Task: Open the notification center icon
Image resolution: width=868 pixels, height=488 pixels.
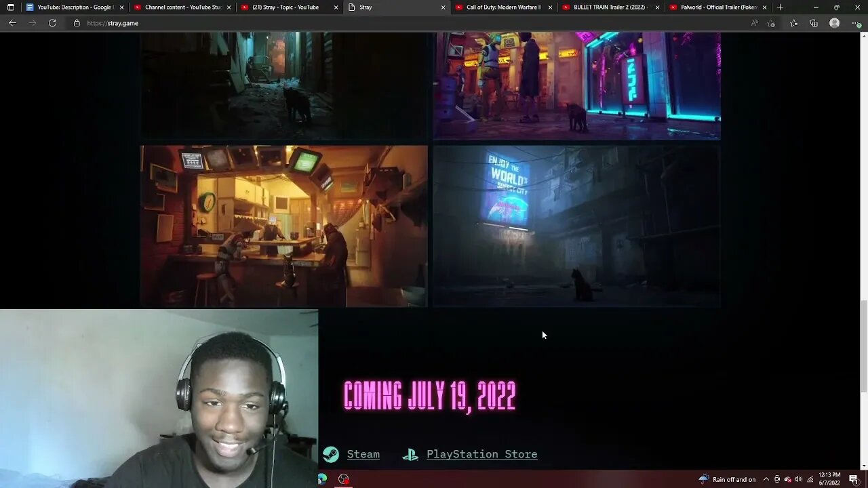Action: pyautogui.click(x=853, y=480)
